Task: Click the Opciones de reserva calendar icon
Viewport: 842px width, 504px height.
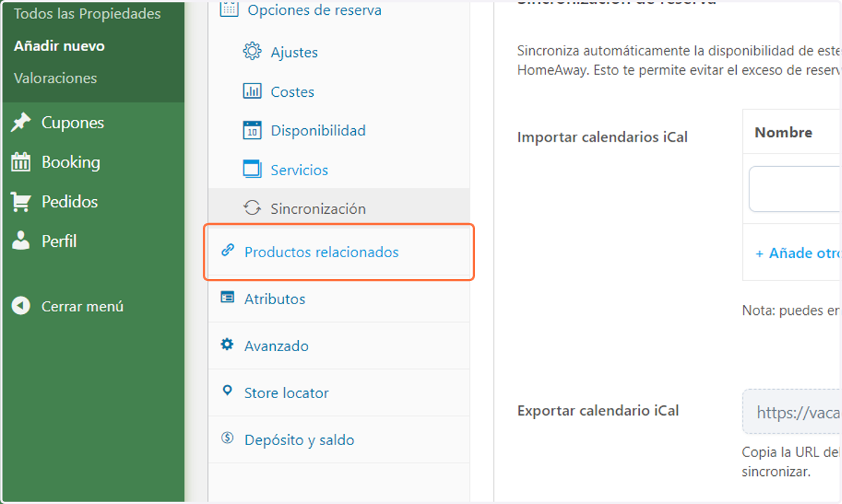Action: (228, 8)
